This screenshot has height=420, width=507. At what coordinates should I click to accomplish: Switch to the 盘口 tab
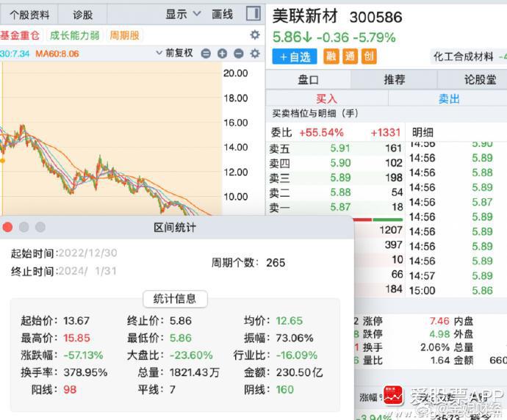click(x=308, y=79)
